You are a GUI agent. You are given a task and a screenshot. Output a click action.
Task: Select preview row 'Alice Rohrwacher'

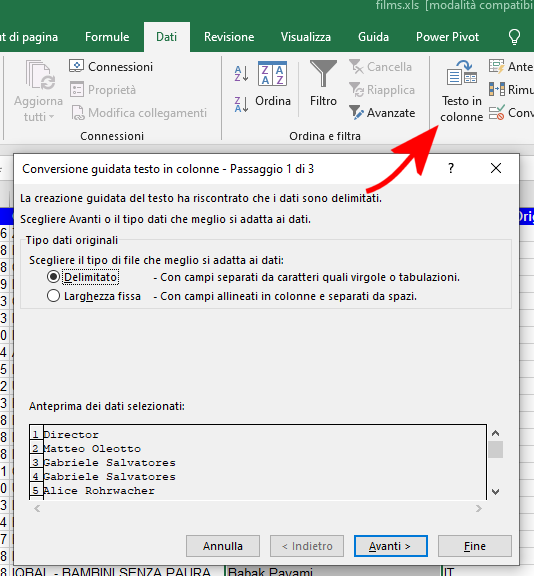pos(99,491)
